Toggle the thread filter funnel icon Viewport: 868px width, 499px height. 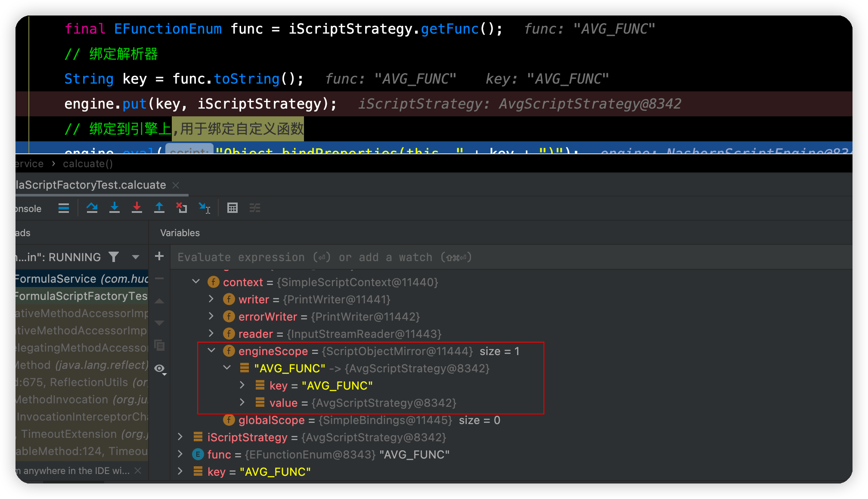coord(114,257)
